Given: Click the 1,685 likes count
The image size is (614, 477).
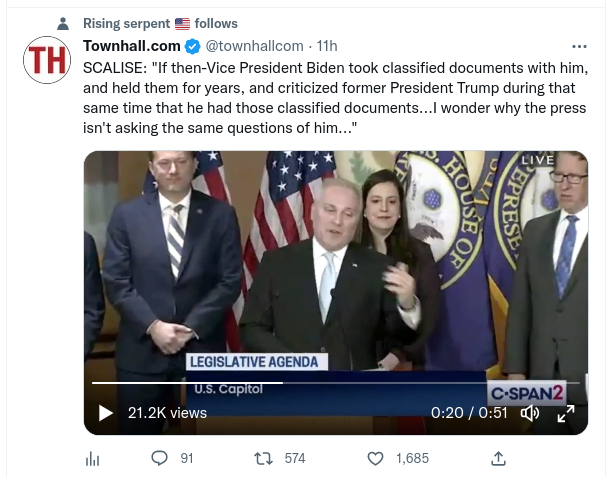Looking at the screenshot, I should [x=412, y=458].
